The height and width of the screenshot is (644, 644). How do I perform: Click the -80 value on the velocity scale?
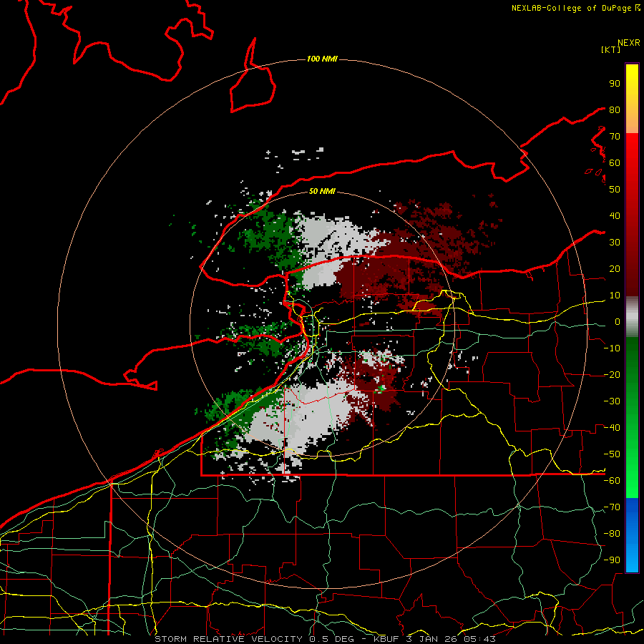point(612,534)
